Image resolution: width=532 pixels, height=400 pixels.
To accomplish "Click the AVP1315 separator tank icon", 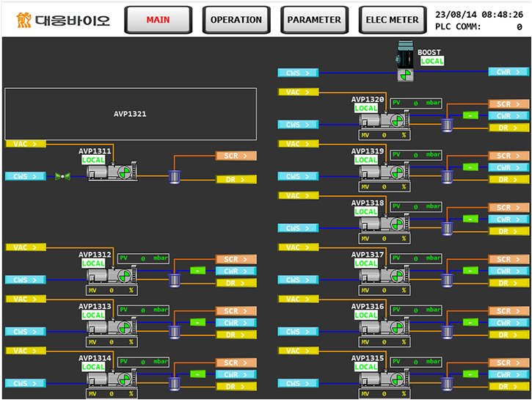I will pyautogui.click(x=447, y=384).
